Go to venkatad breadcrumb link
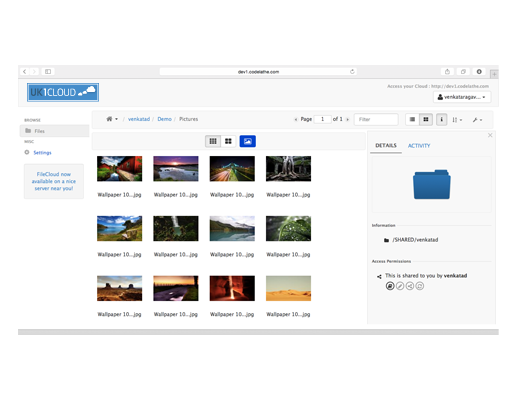The width and height of the screenshot is (517, 397). (139, 119)
